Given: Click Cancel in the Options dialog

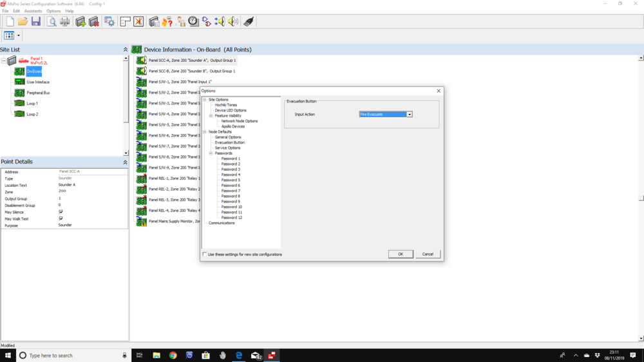Looking at the screenshot, I should click(x=428, y=254).
